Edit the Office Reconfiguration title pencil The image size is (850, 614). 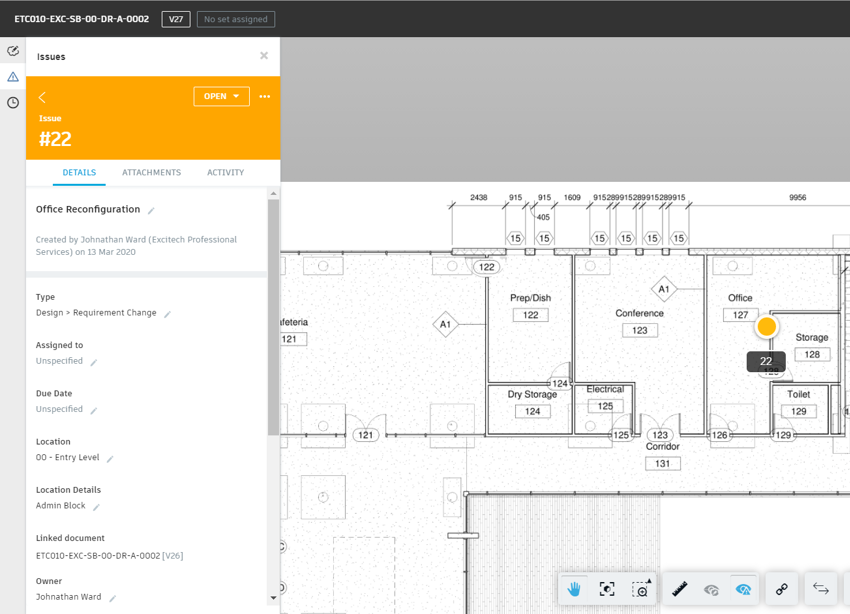[x=151, y=211]
